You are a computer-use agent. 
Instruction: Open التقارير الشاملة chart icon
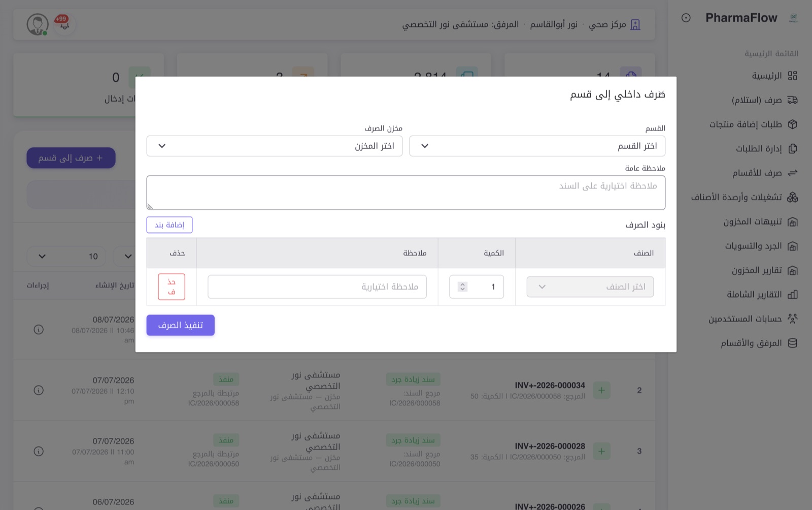click(x=792, y=295)
